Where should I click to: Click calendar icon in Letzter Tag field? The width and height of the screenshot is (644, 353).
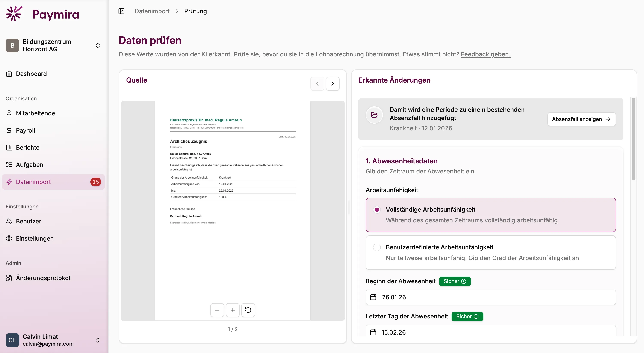pyautogui.click(x=373, y=332)
